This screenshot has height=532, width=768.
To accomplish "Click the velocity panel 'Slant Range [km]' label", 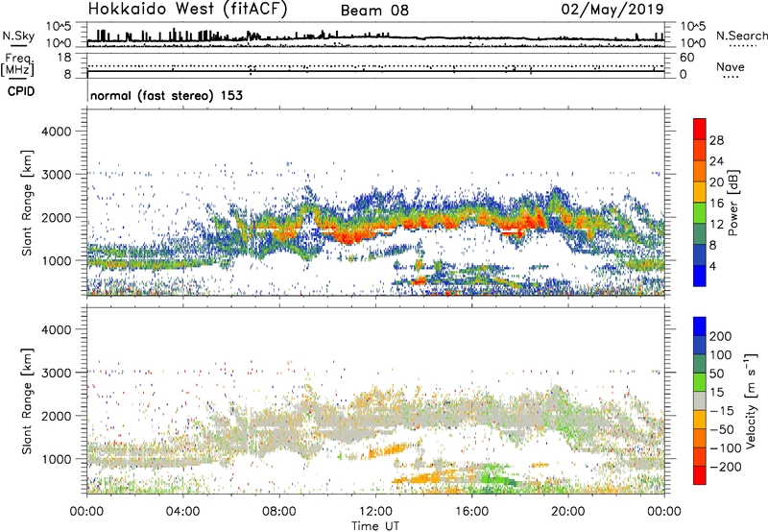I will pos(27,401).
